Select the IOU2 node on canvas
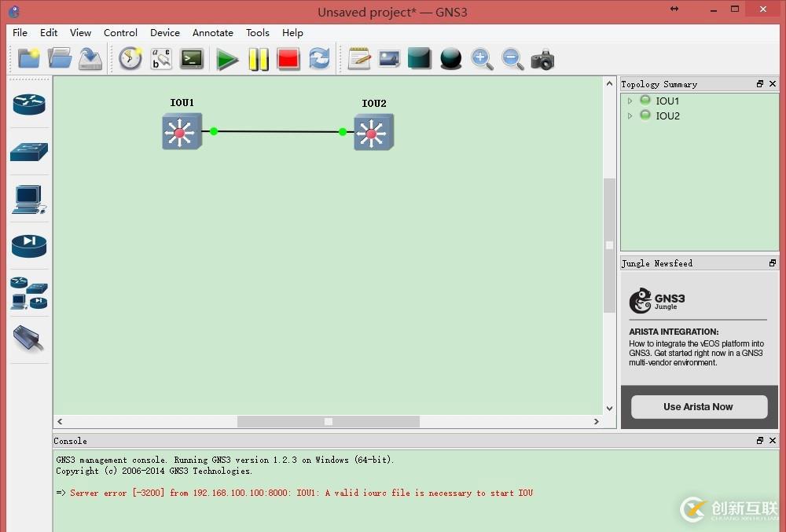Screen dimensions: 786x532 click(x=374, y=132)
